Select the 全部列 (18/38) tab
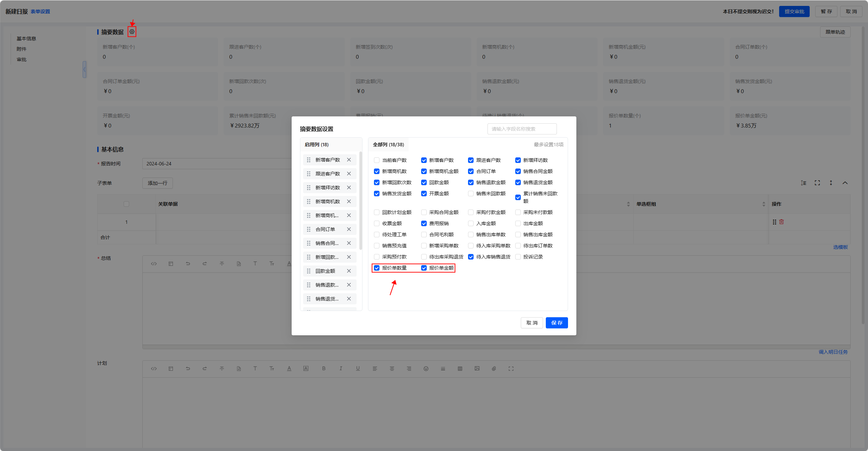The height and width of the screenshot is (451, 868). pyautogui.click(x=389, y=145)
